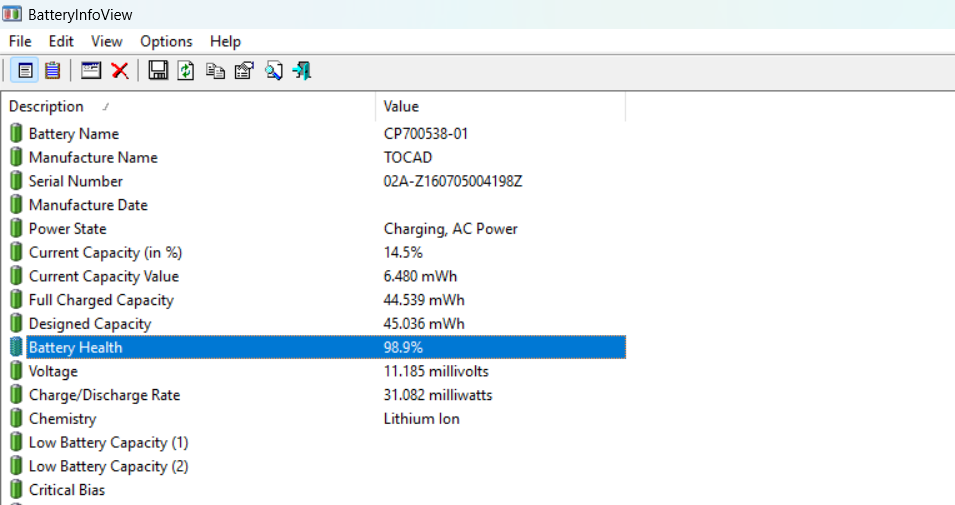
Task: Click the battery icon beside Chemistry
Action: pyautogui.click(x=16, y=418)
